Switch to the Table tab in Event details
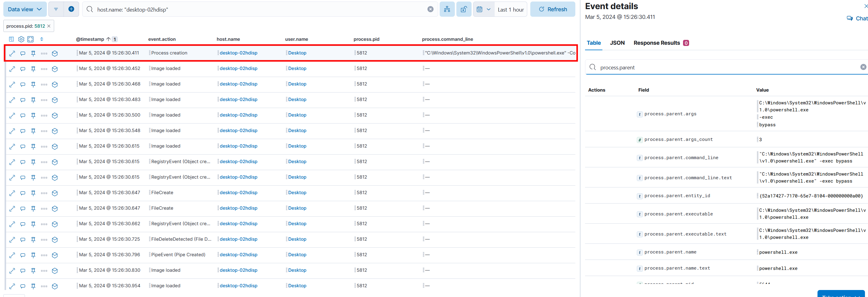The image size is (868, 297). (594, 43)
